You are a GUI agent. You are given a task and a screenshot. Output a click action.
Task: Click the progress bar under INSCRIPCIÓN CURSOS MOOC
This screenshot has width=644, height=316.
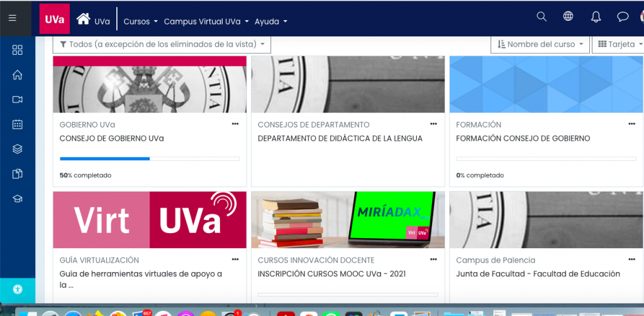(348, 295)
